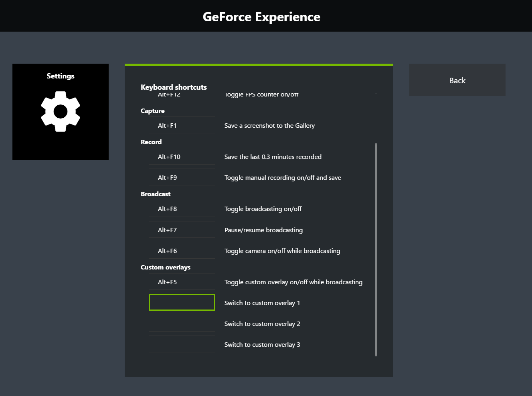The width and height of the screenshot is (532, 396).
Task: Click 'Switch to custom overlay 1' label
Action: [262, 303]
